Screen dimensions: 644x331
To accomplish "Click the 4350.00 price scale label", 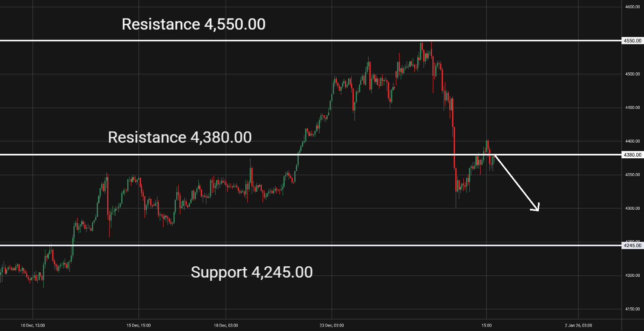I will (632, 175).
